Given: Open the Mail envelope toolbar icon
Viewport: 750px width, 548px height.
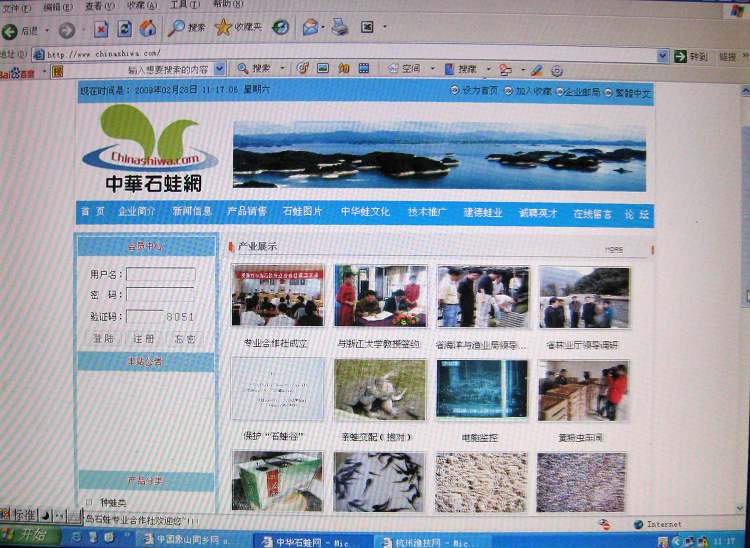Looking at the screenshot, I should coord(310,27).
